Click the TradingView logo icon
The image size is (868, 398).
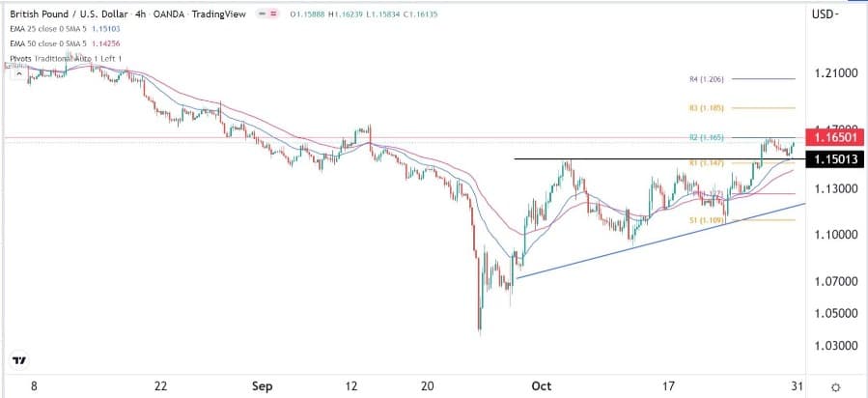point(18,360)
